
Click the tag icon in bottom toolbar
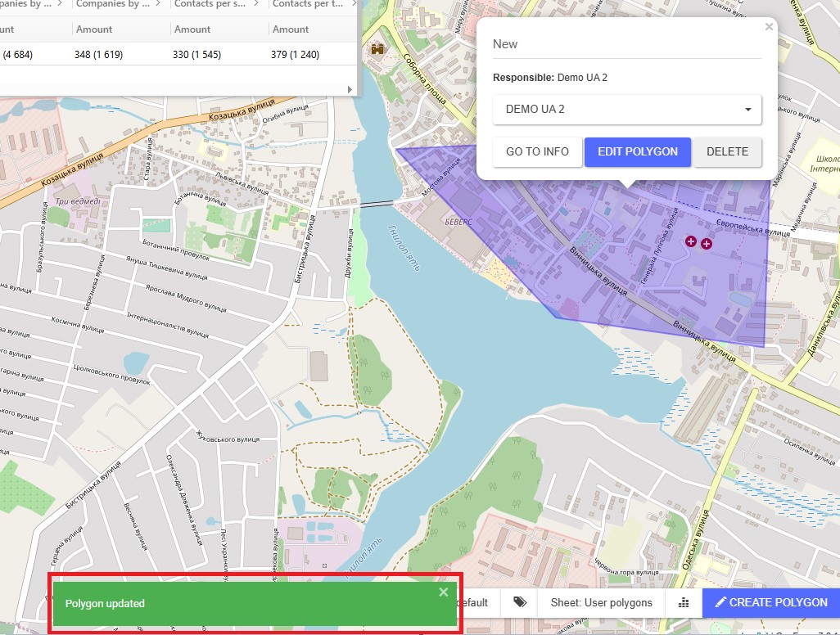[x=520, y=602]
